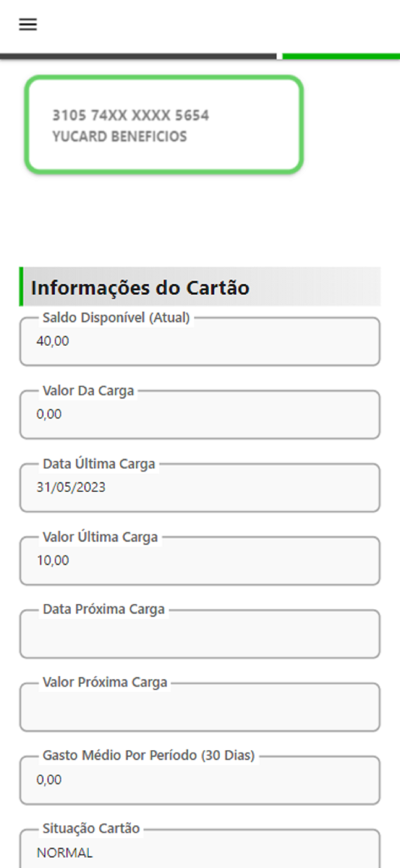Click the Situação Cartão label
400x868 pixels.
pyautogui.click(x=91, y=829)
